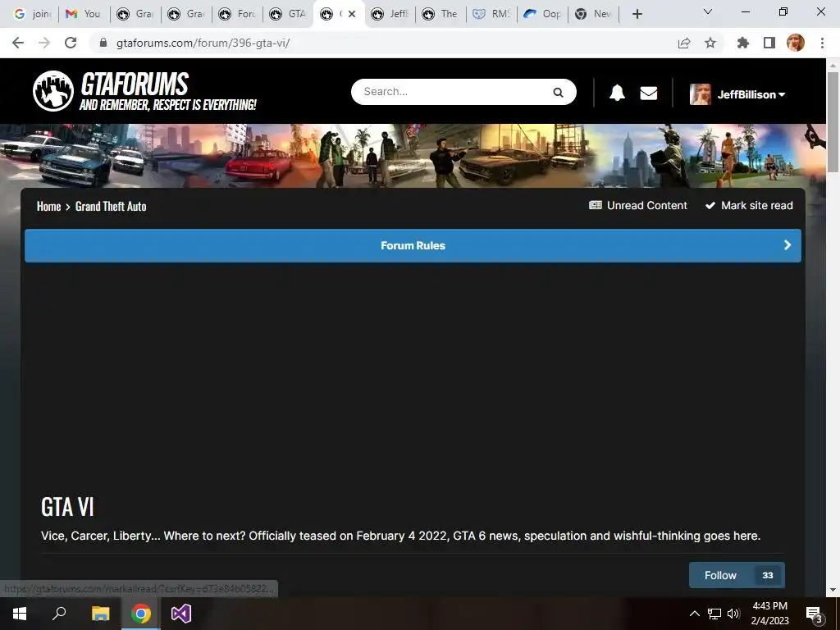Click Mark site read link
This screenshot has height=630, width=840.
click(749, 205)
